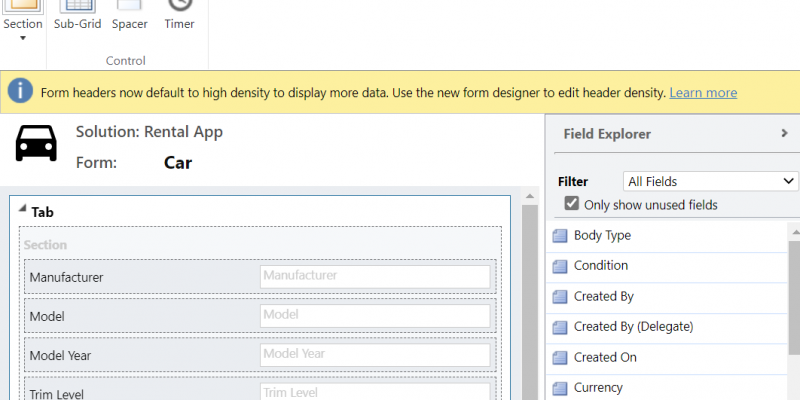Uncheck Only show unused fields
This screenshot has width=800, height=400.
click(571, 204)
